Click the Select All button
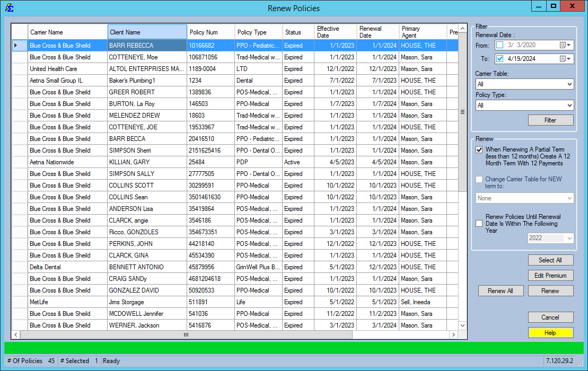588x371 pixels. point(550,260)
